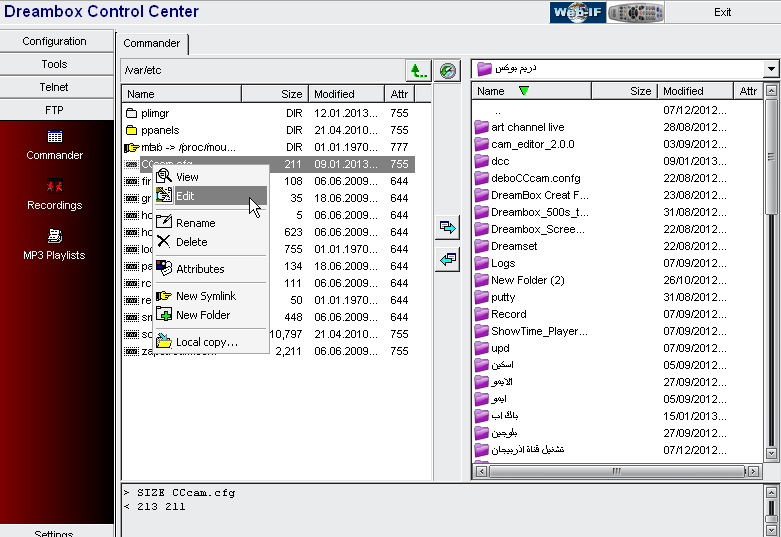Screen dimensions: 781x537
Task: Refresh the remote directory listing
Action: point(447,71)
